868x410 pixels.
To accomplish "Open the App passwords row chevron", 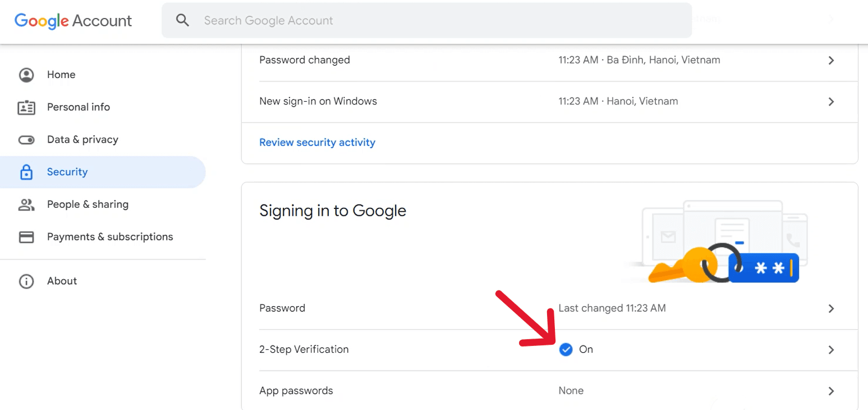I will (831, 390).
